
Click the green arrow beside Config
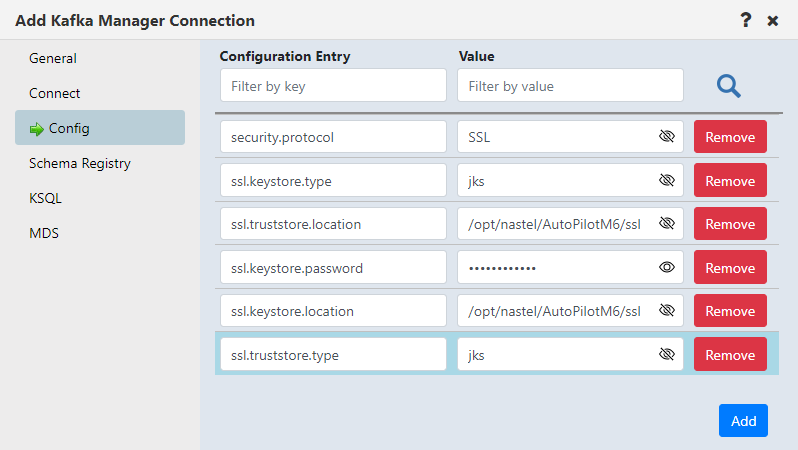click(37, 129)
